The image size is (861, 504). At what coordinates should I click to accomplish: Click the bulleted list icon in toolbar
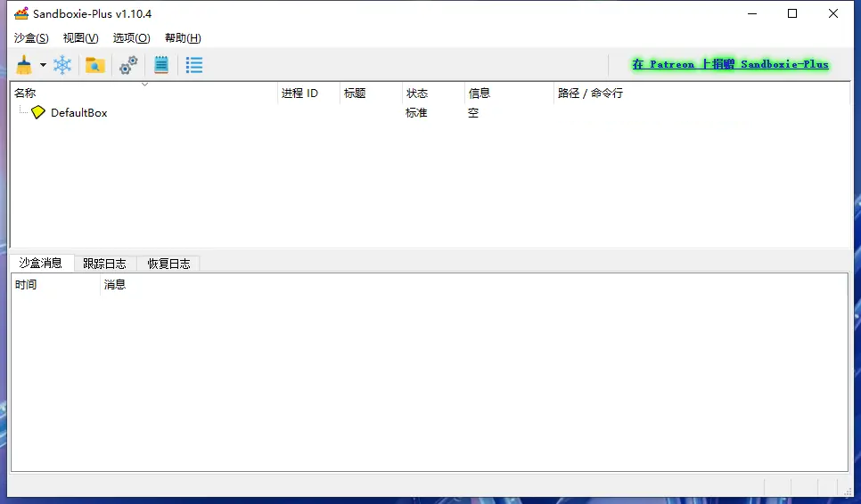(193, 65)
